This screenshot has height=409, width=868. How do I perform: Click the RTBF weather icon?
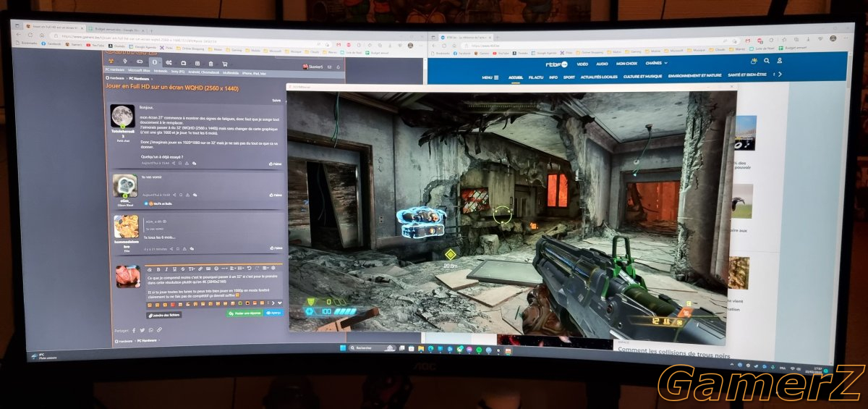coord(754,61)
